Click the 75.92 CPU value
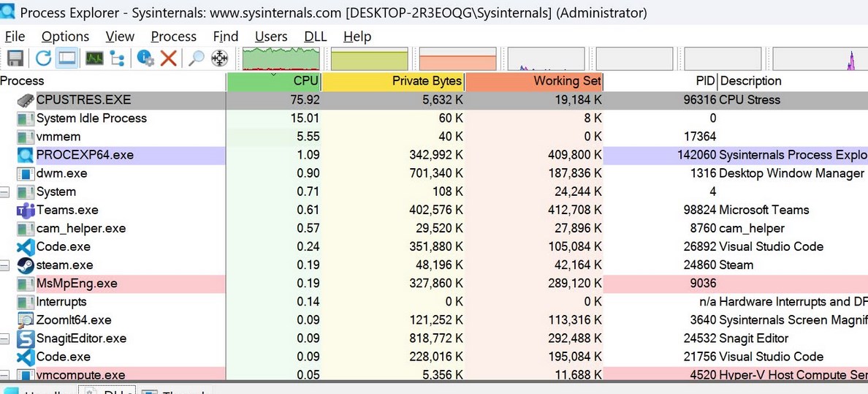 pyautogui.click(x=305, y=99)
